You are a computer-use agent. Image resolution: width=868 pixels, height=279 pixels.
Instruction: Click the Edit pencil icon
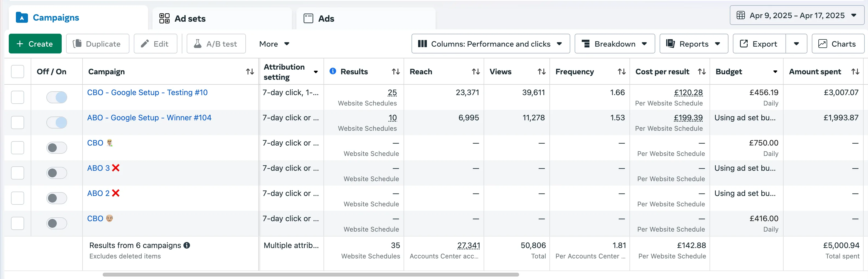[145, 44]
